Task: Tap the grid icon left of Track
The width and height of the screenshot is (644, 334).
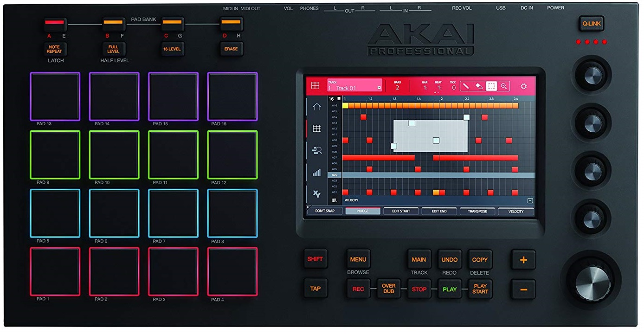Action: (316, 86)
